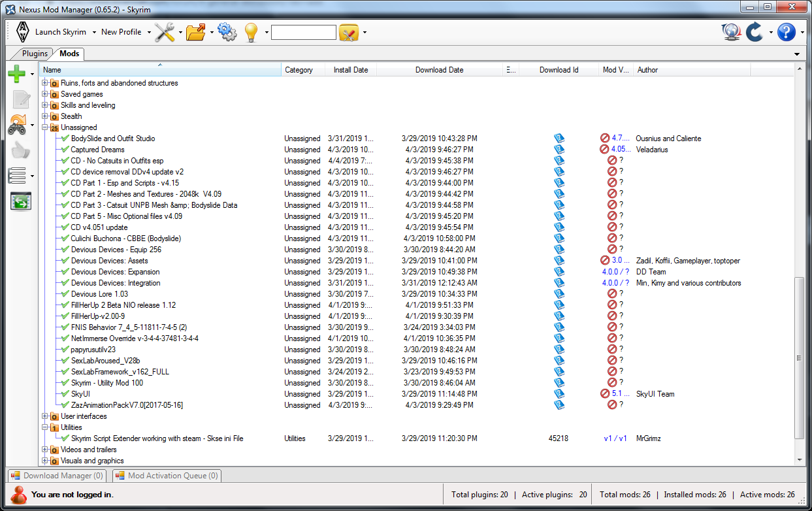The width and height of the screenshot is (812, 511).
Task: Expand Ruins, forts and abandoned structures category
Action: 45,83
